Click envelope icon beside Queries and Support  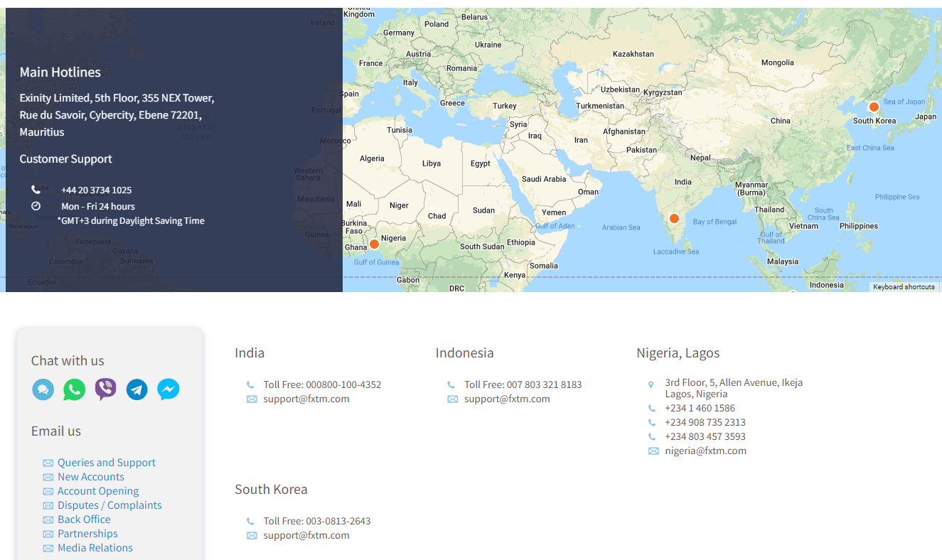[48, 463]
